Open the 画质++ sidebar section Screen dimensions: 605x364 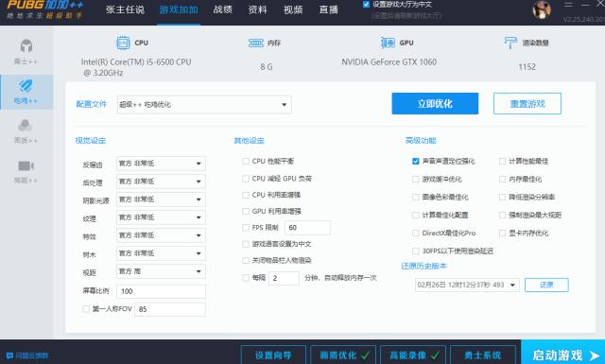click(x=26, y=131)
